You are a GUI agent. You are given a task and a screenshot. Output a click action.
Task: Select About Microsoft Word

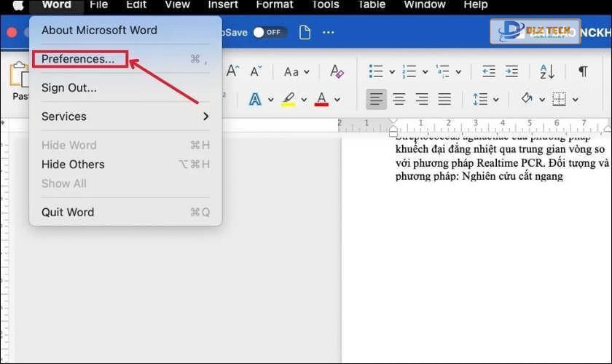[125, 30]
